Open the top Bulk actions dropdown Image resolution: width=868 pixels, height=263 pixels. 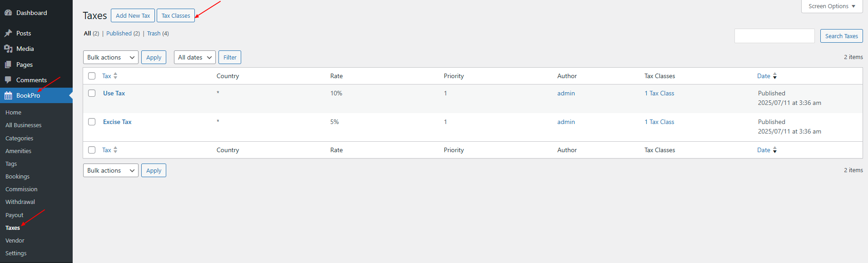point(111,57)
